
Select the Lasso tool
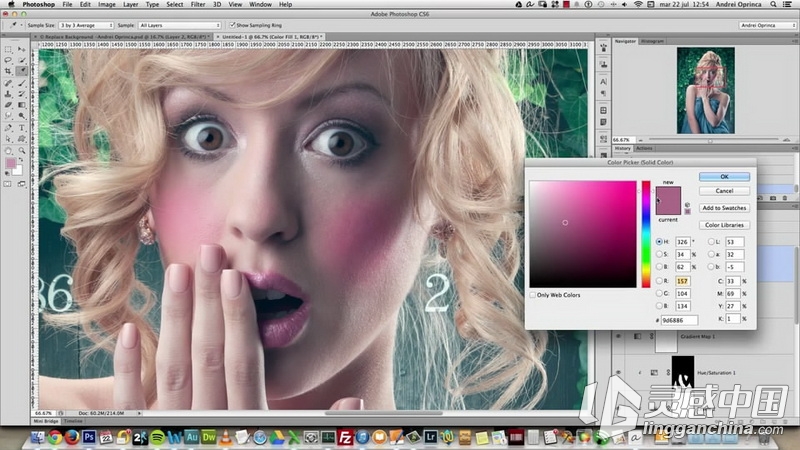[x=9, y=60]
